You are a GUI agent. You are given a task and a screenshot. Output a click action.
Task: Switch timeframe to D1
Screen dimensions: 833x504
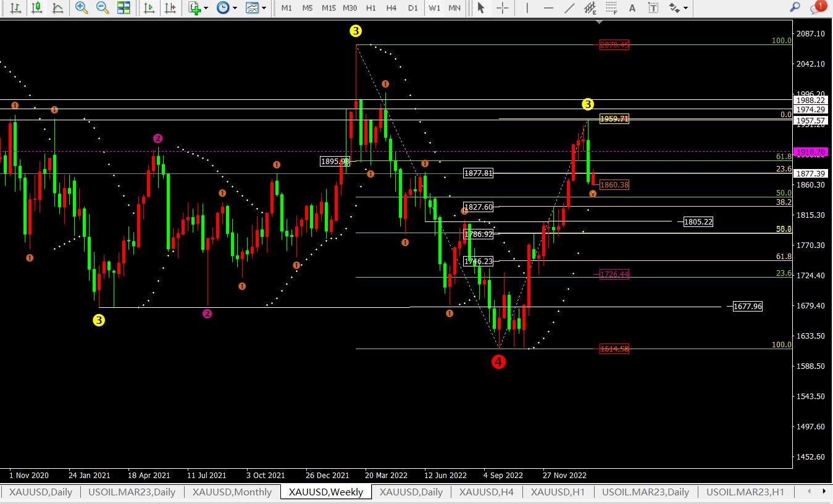[413, 8]
